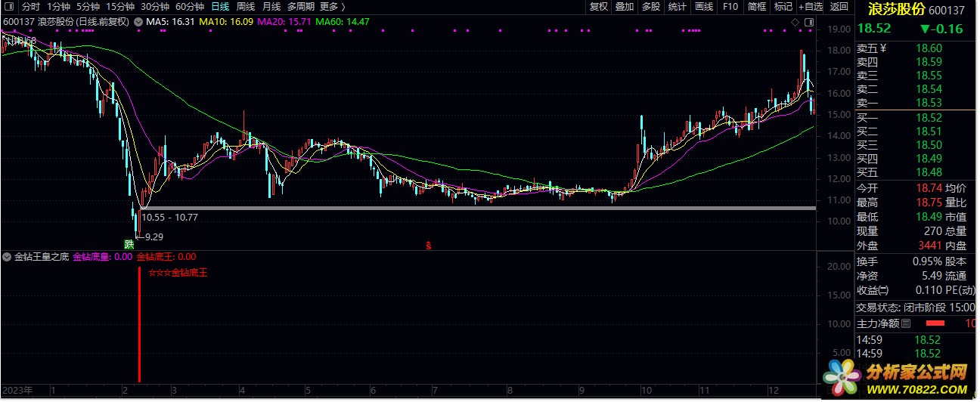Screen dimensions: 980x402
Task: Click the left sidebar panel toggle icon
Action: (10, 7)
